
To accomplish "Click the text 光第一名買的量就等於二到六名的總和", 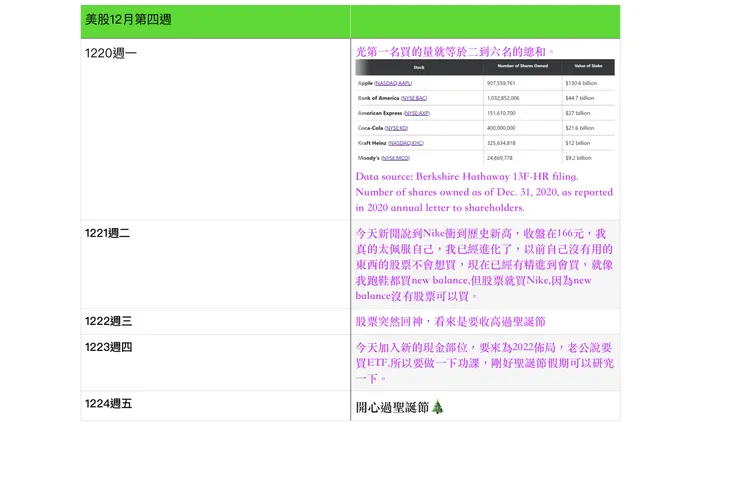I will pos(454,51).
